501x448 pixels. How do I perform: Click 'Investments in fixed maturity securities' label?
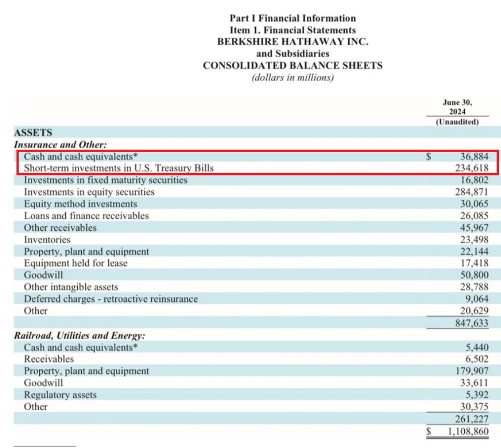coord(106,180)
